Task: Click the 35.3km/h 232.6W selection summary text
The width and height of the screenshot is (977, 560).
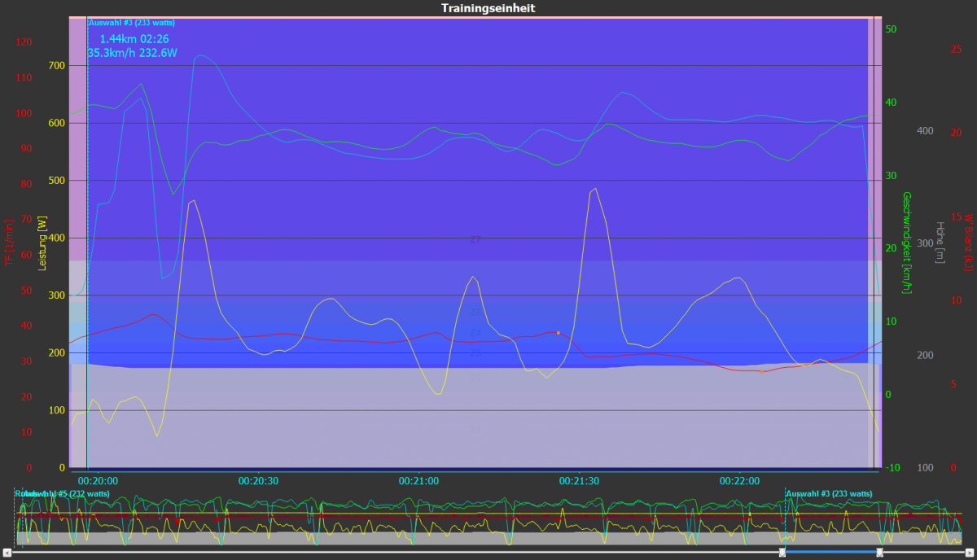Action: (x=132, y=54)
